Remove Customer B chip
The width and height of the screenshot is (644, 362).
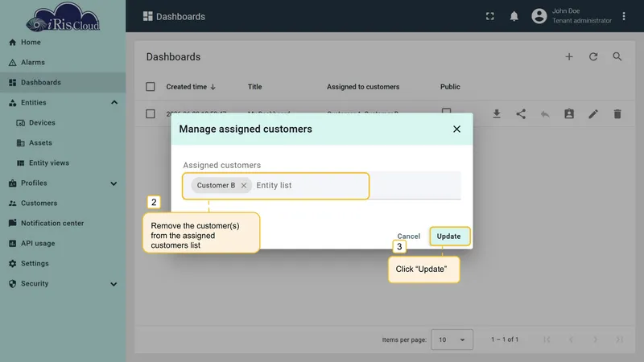click(x=244, y=186)
